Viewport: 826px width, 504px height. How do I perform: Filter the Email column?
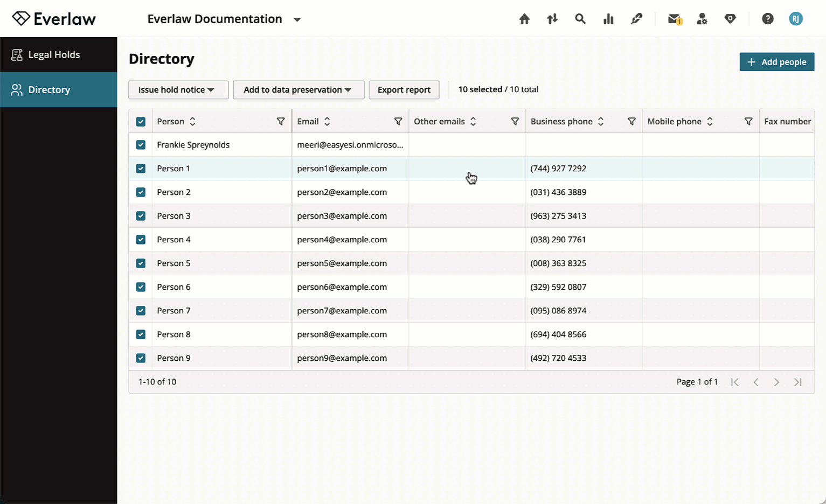click(x=398, y=122)
